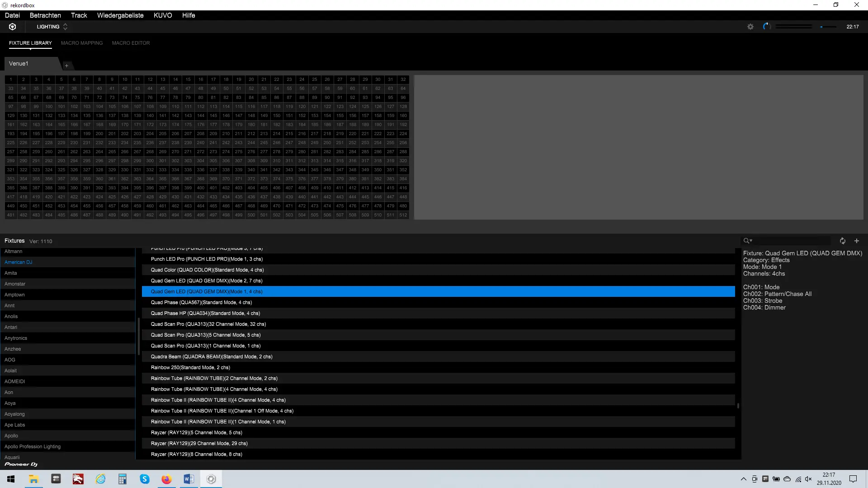Open Firefox from the taskbar
Viewport: 868px width, 488px height.
[166, 479]
